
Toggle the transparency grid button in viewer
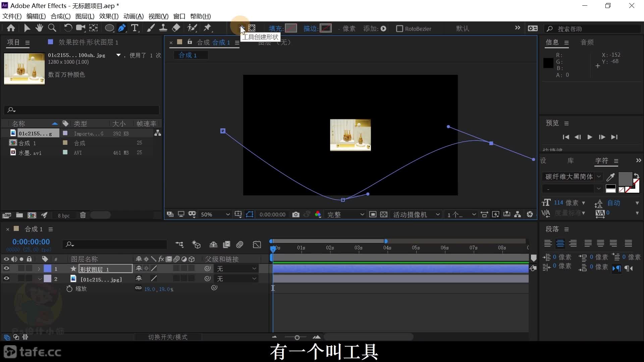384,215
